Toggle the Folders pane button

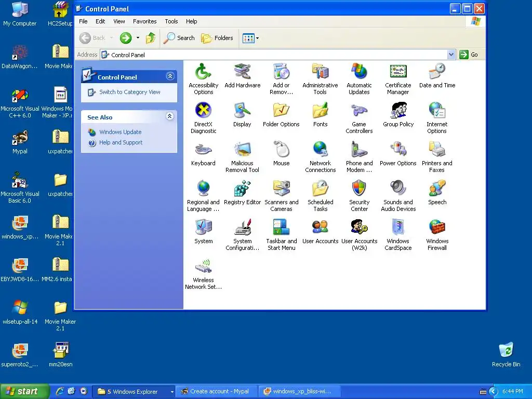tap(217, 38)
